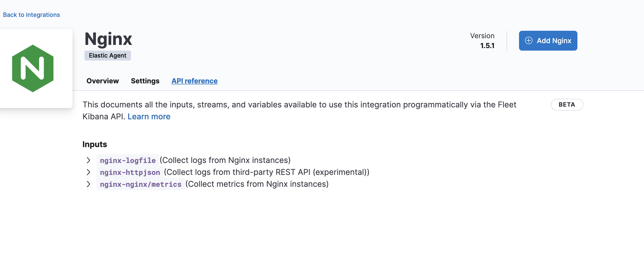Click the Add Nginx button
The image size is (644, 254).
548,40
